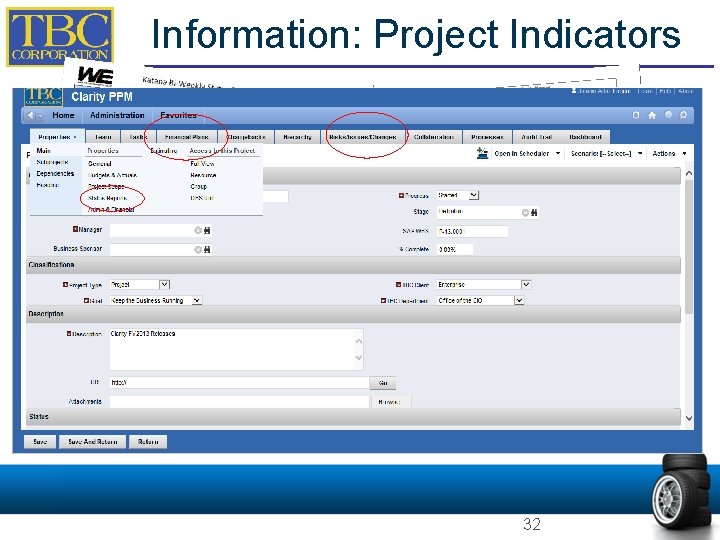Click the Stage field clear icon
This screenshot has height=540, width=720.
click(x=525, y=213)
